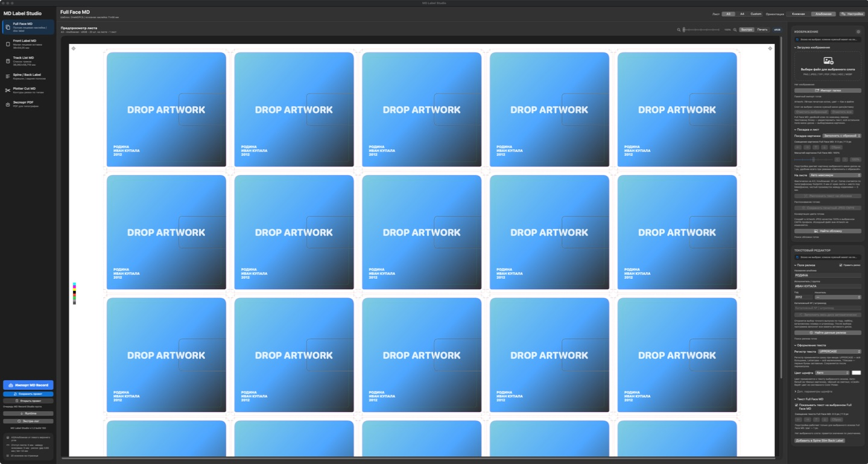Click the Импорт папки folder import button
The image size is (868, 464).
click(x=828, y=91)
